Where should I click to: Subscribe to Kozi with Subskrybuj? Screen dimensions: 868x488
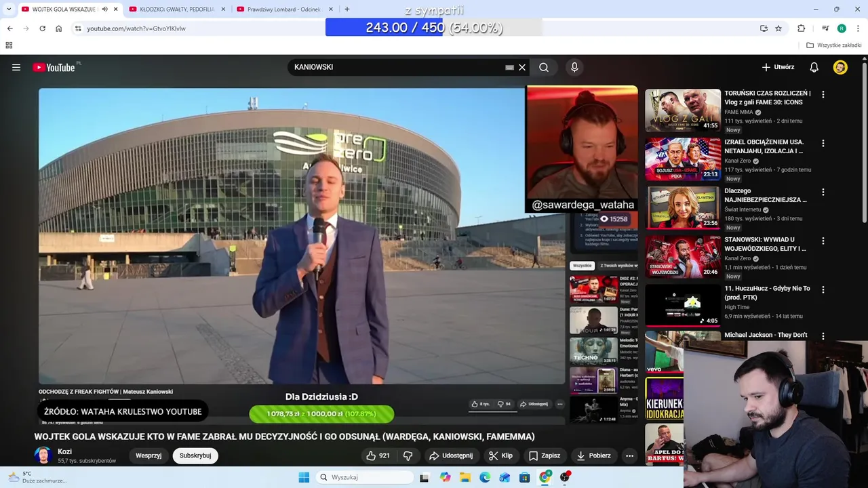click(x=195, y=455)
